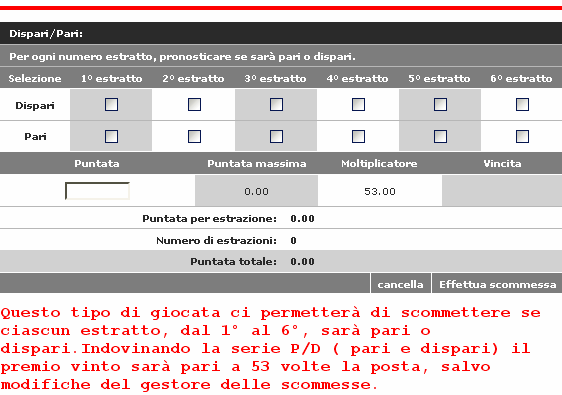
Task: Check Dispari for 1º estratto
Action: (x=111, y=105)
